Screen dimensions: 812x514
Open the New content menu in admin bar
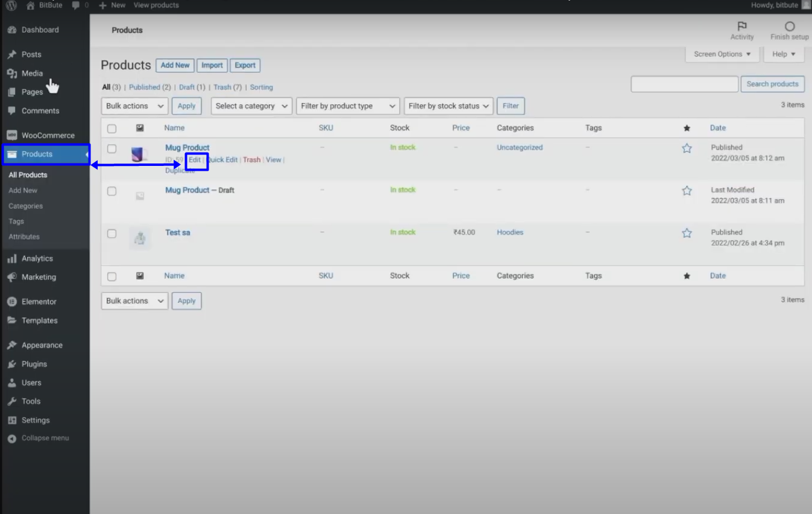click(x=112, y=5)
